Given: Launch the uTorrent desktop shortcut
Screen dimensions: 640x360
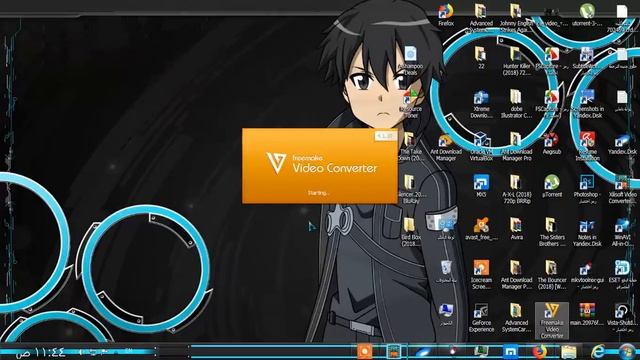Looking at the screenshot, I should coord(552,186).
